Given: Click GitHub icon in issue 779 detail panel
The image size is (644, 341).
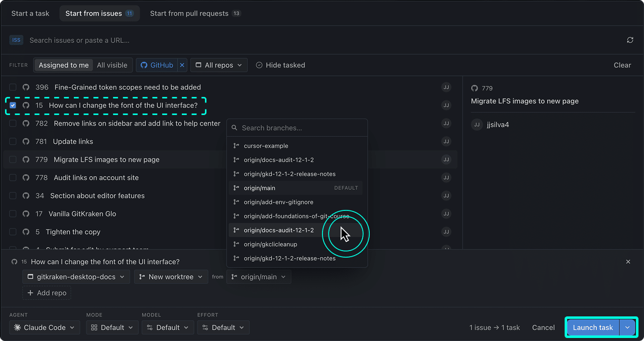Looking at the screenshot, I should [x=474, y=88].
